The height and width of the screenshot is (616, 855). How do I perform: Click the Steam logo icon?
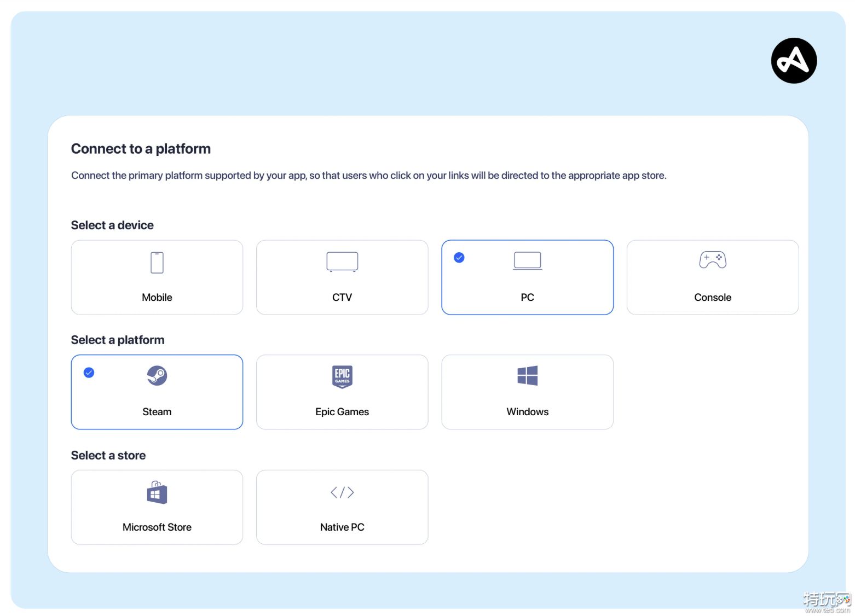[157, 376]
